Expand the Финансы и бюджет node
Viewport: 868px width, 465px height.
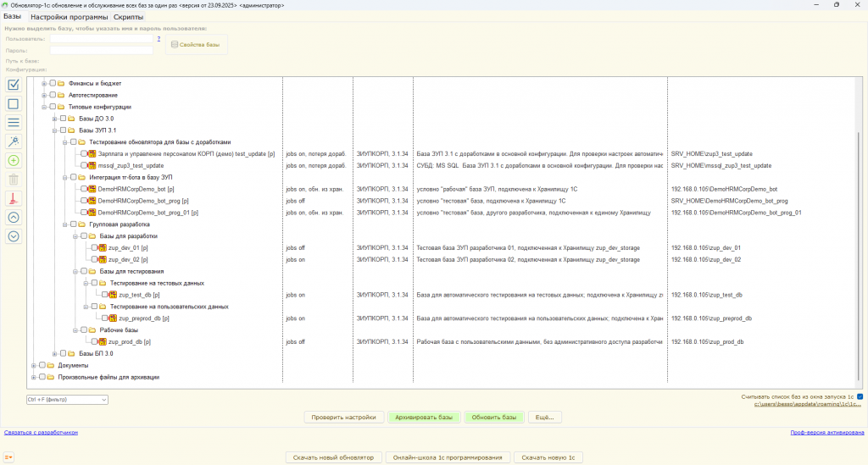(x=44, y=84)
